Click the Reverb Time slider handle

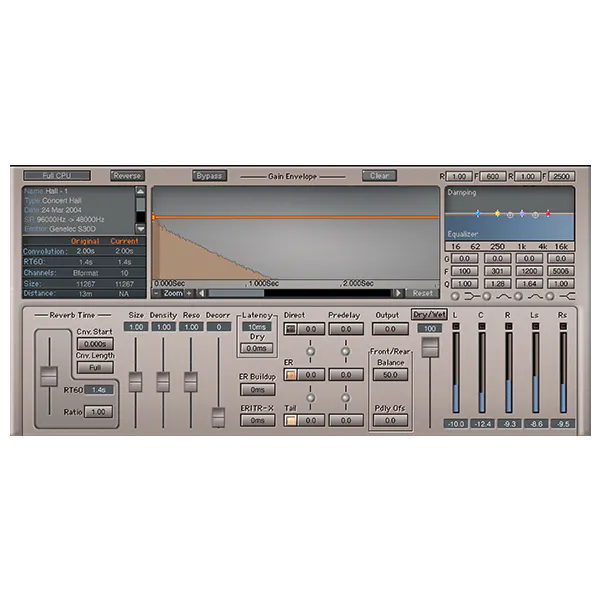pyautogui.click(x=49, y=377)
